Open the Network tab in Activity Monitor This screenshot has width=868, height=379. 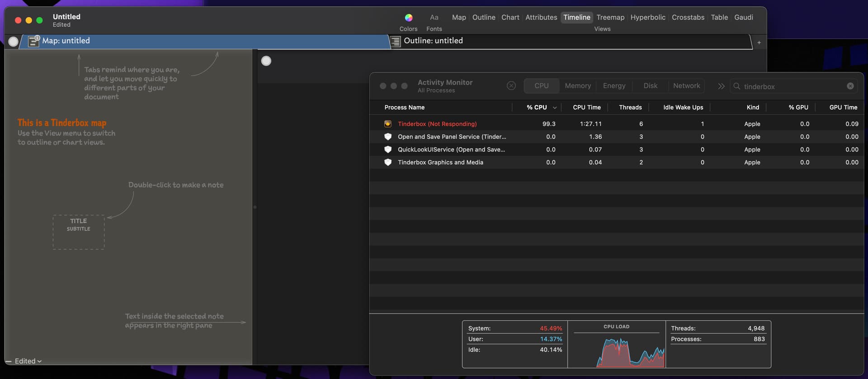686,86
